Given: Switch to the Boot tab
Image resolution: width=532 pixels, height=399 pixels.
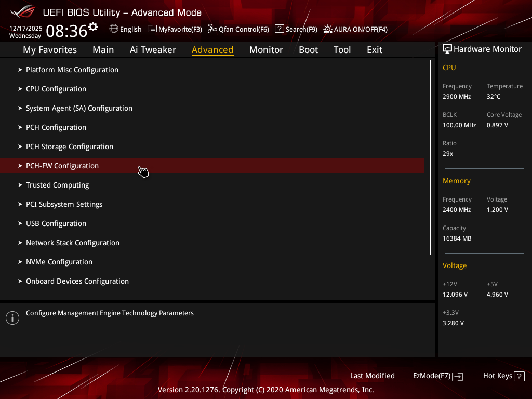Looking at the screenshot, I should click(x=308, y=50).
